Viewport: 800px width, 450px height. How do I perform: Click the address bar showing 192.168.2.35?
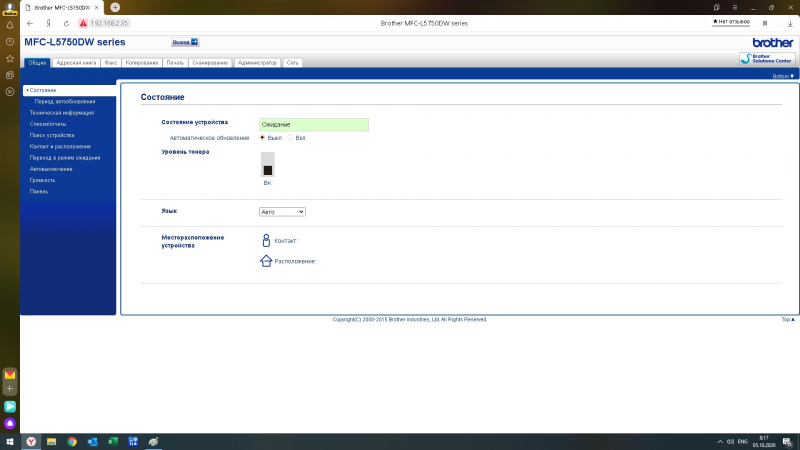click(x=110, y=22)
